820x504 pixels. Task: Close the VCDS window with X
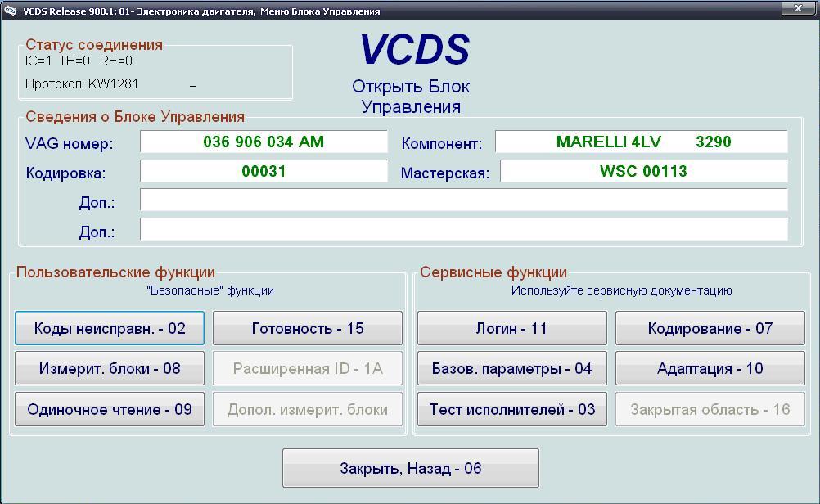(x=798, y=8)
